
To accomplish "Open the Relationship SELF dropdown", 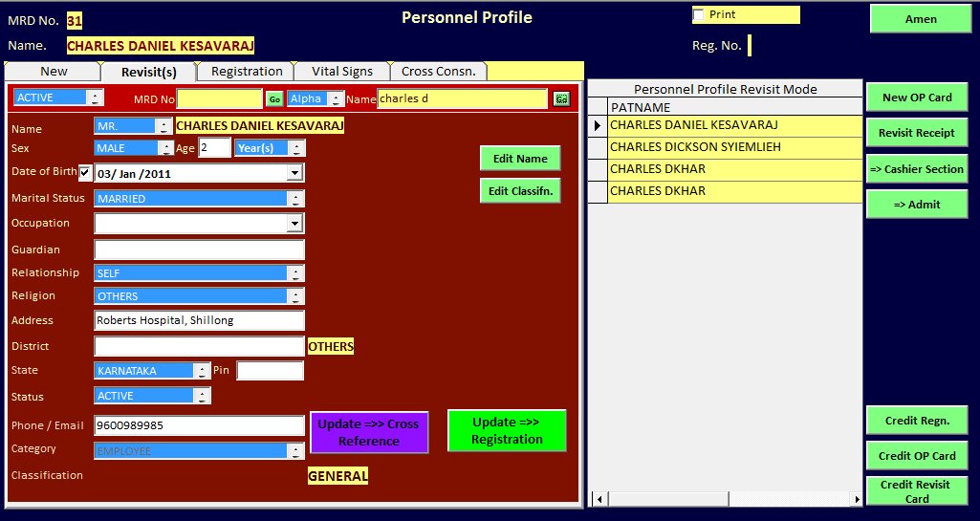I will point(199,273).
